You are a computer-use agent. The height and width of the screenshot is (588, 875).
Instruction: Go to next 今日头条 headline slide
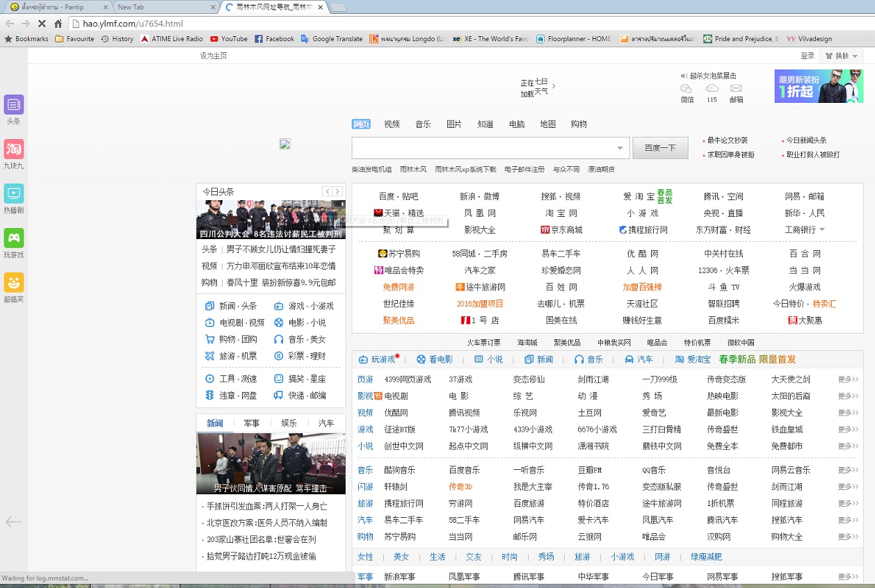pyautogui.click(x=338, y=192)
